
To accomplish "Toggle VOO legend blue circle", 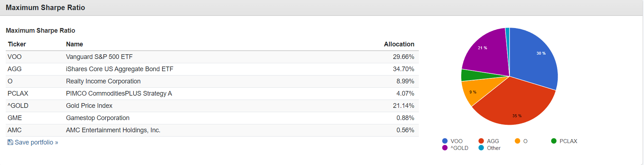I will [x=445, y=141].
